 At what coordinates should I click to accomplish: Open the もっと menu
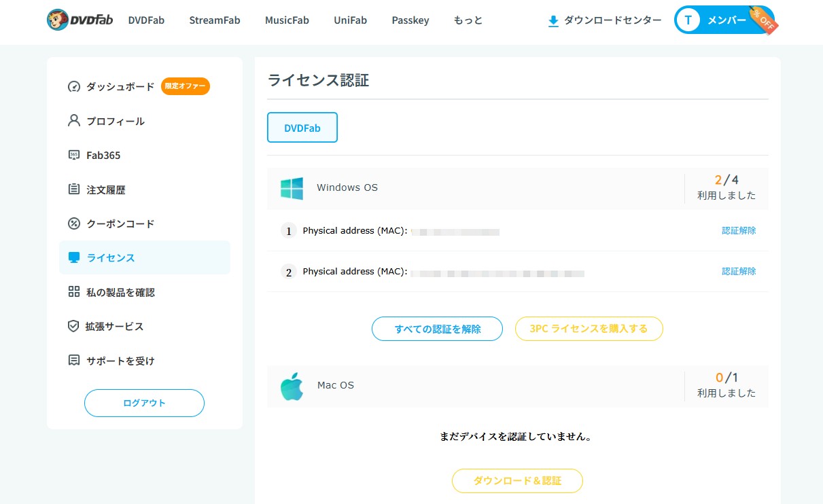coord(468,20)
